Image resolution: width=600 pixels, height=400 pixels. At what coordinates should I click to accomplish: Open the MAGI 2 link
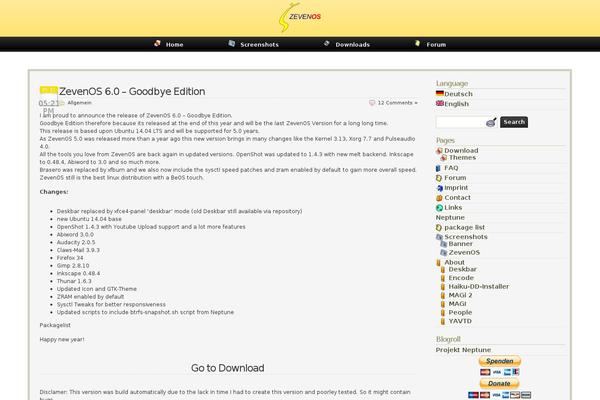(460, 296)
